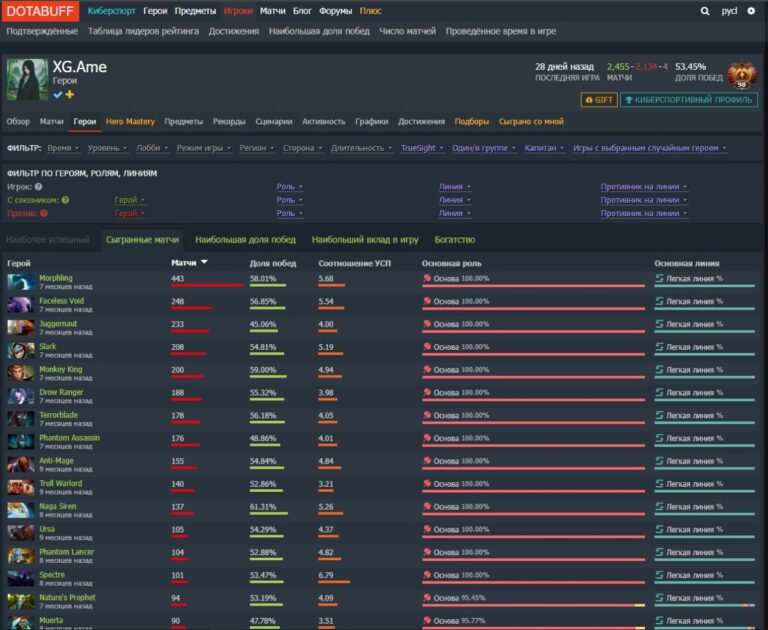768x630 pixels.
Task: Click the rank medal badge
Action: coord(742,76)
